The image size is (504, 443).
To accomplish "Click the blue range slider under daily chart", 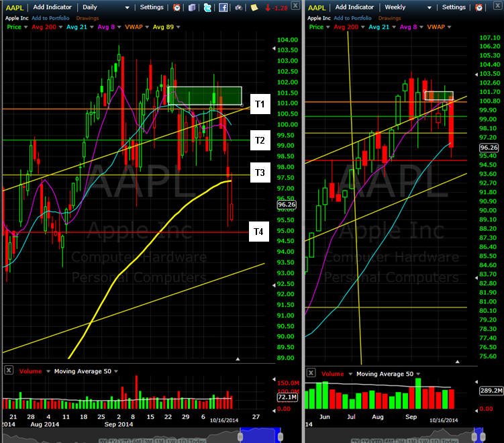I will tap(260, 436).
